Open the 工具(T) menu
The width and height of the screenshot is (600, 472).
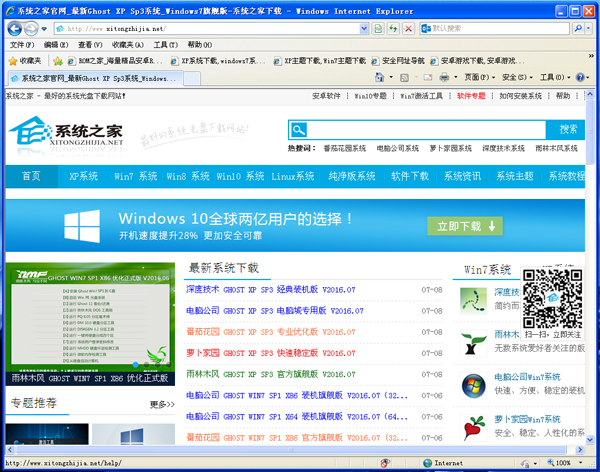pyautogui.click(x=166, y=45)
